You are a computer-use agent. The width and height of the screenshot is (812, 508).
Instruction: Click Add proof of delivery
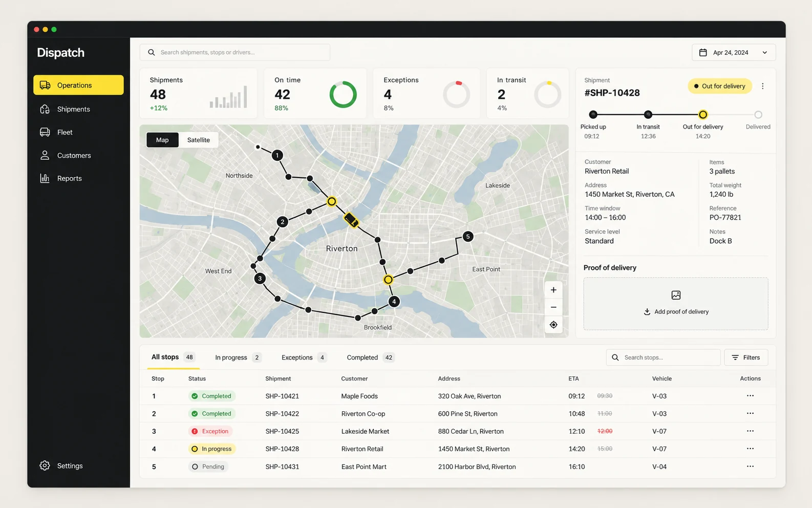click(676, 304)
